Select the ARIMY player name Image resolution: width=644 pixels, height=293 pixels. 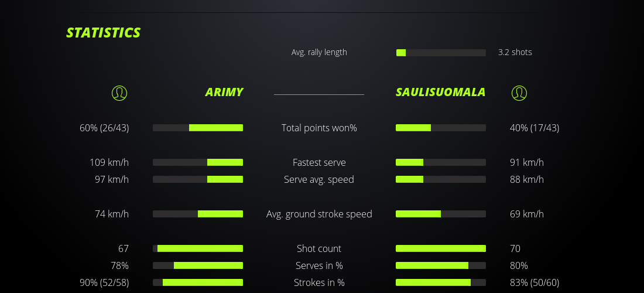click(224, 92)
